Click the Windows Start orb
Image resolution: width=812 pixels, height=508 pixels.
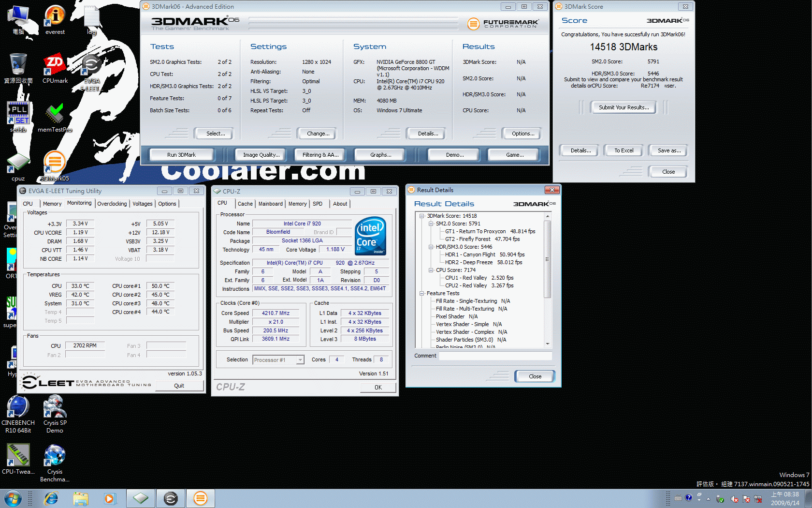pyautogui.click(x=13, y=498)
